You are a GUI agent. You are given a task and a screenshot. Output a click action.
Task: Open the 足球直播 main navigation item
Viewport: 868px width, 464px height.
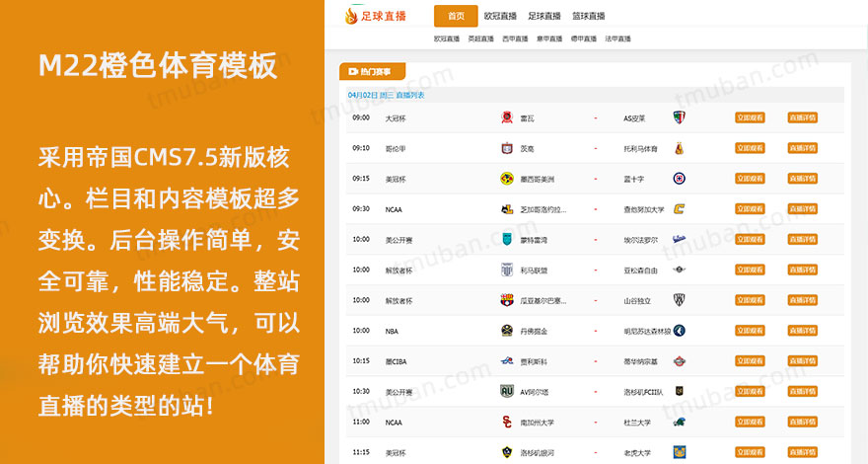(x=544, y=16)
